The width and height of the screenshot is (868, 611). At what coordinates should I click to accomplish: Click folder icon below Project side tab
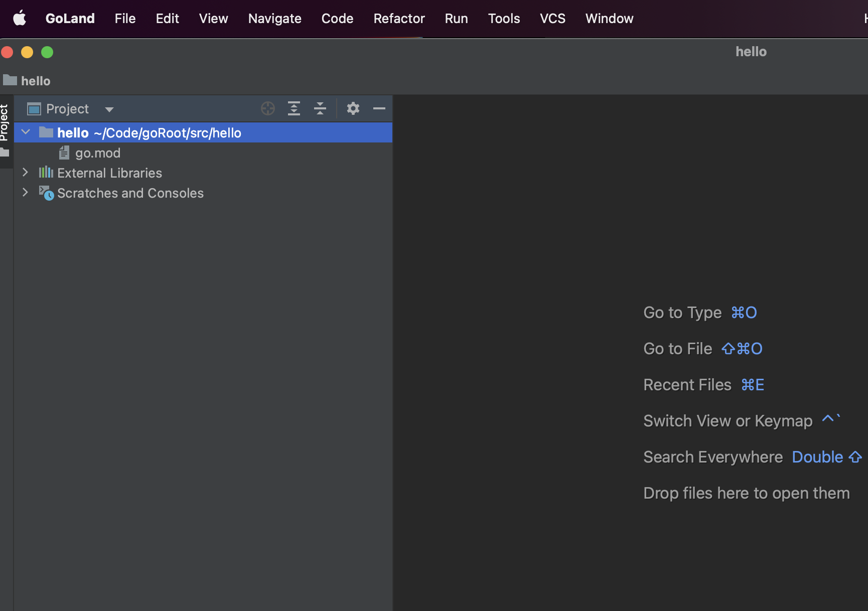(x=5, y=152)
